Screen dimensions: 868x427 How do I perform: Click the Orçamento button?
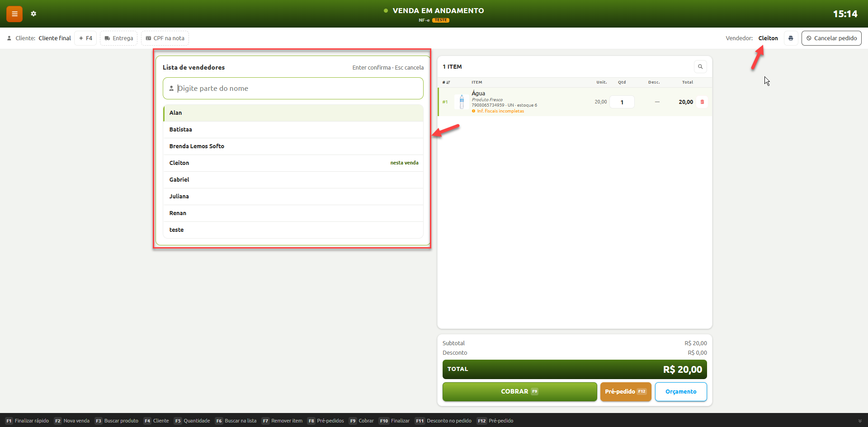pos(681,392)
